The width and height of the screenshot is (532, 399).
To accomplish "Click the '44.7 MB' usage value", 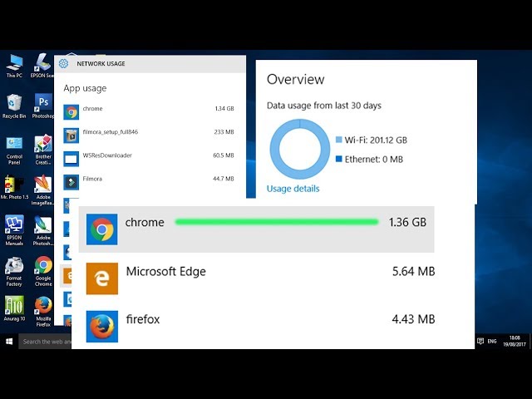I will [x=224, y=179].
